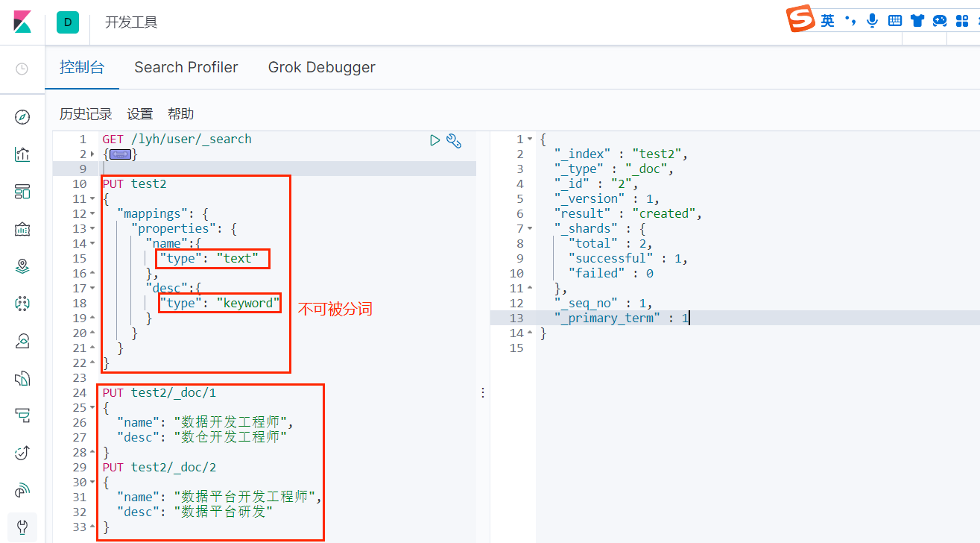Image resolution: width=980 pixels, height=543 pixels.
Task: Collapse the mappings block at line 12
Action: (92, 214)
